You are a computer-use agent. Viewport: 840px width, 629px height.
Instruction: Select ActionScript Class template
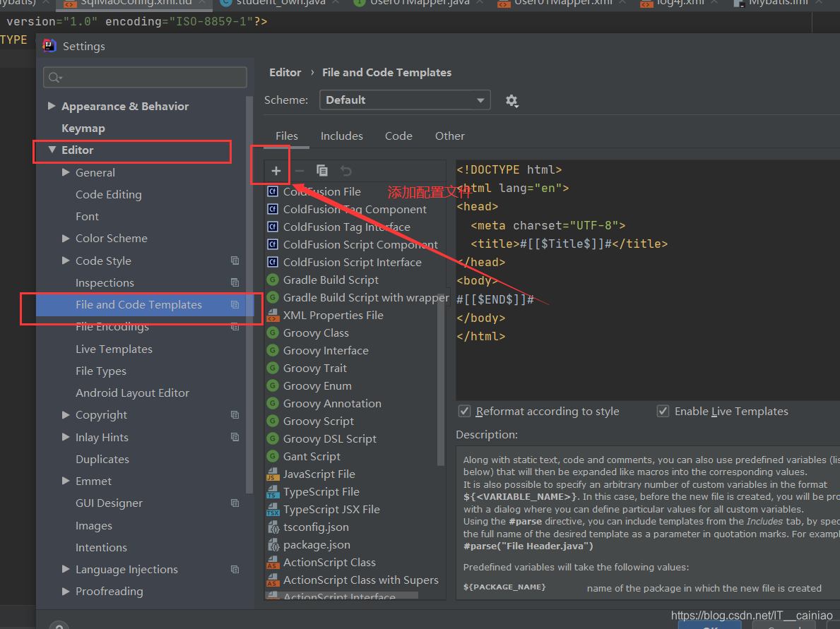(x=329, y=563)
